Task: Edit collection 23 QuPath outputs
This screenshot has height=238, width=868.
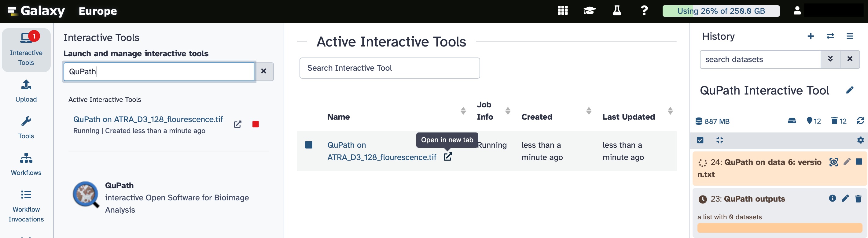Action: 845,199
